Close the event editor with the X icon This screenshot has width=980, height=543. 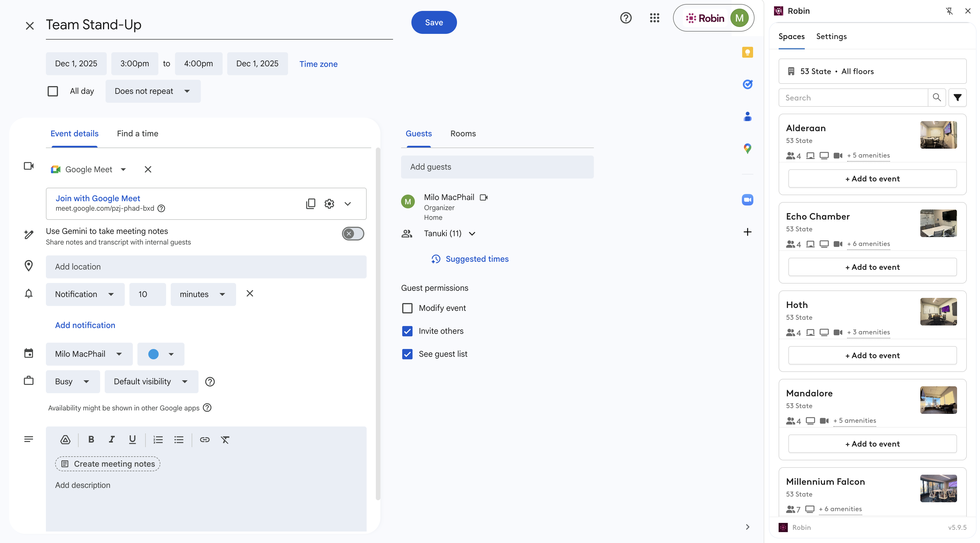tap(30, 26)
